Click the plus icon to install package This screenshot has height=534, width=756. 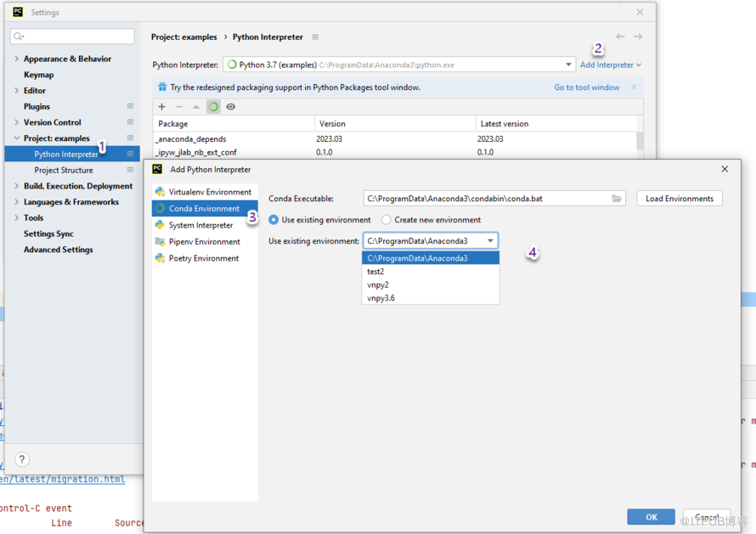tap(162, 107)
